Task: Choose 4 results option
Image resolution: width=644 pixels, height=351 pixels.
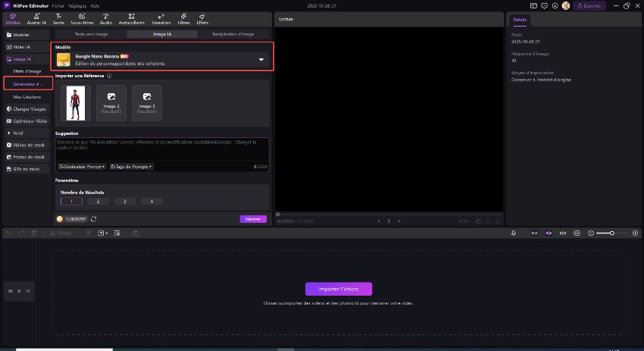Action: coord(152,201)
